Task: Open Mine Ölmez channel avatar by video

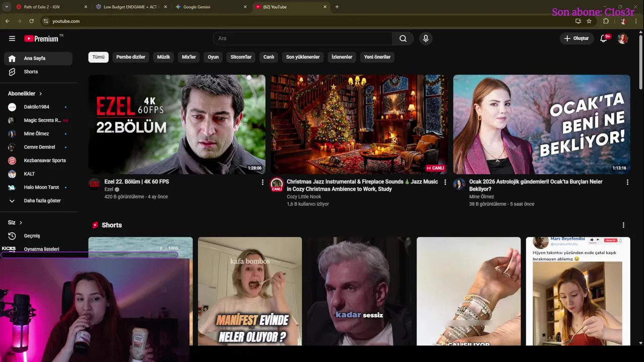Action: pos(459,184)
